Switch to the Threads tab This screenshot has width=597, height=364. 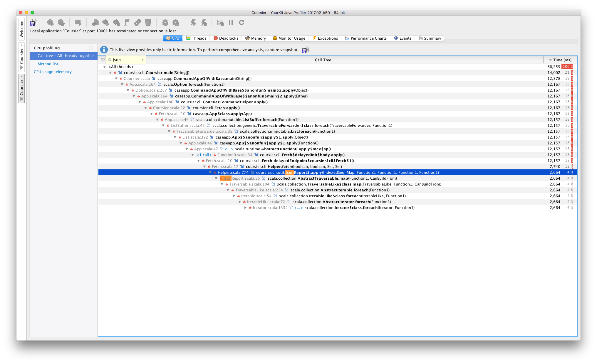pyautogui.click(x=196, y=38)
